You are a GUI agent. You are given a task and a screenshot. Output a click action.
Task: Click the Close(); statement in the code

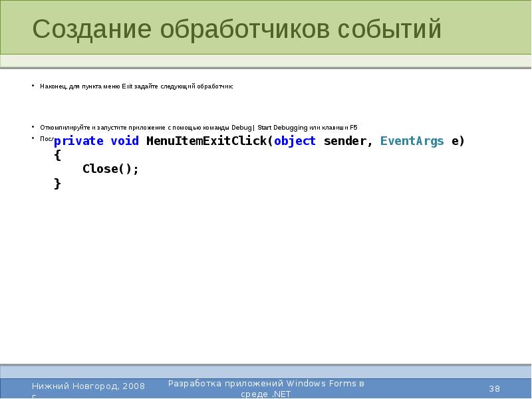click(x=110, y=169)
